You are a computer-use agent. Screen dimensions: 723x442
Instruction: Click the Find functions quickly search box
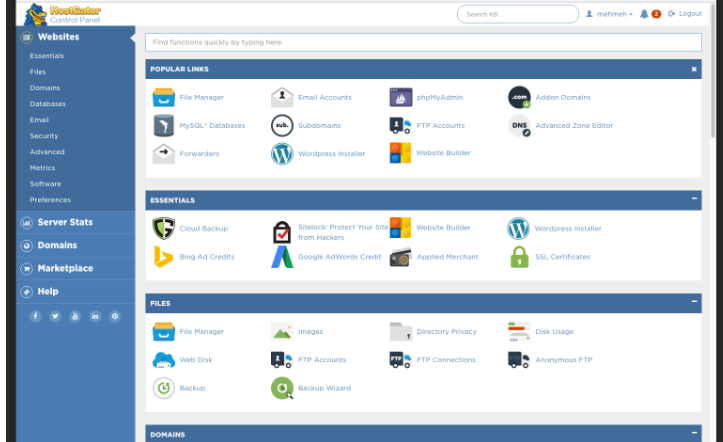point(423,42)
